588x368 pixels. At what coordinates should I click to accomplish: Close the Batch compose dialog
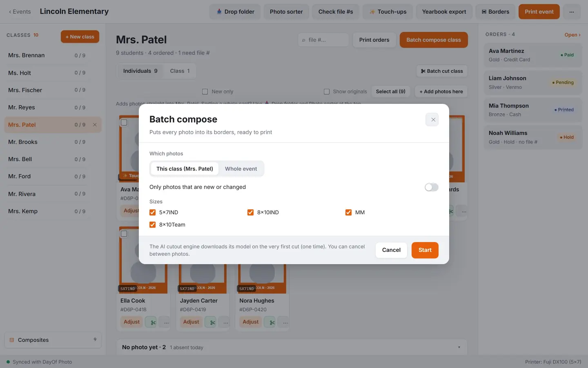(x=433, y=120)
